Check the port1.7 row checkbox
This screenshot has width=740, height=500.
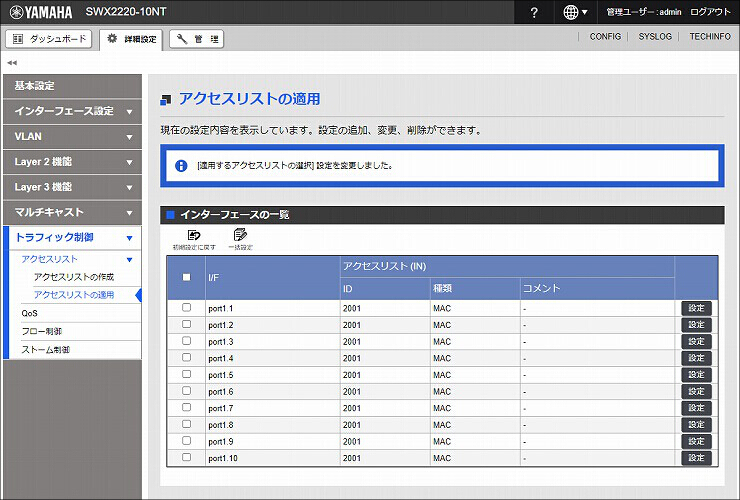click(186, 407)
